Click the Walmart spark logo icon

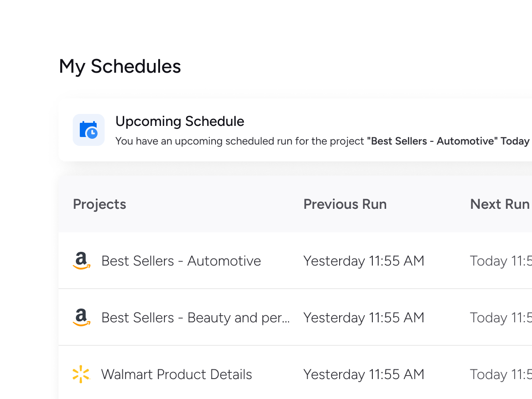pos(81,374)
